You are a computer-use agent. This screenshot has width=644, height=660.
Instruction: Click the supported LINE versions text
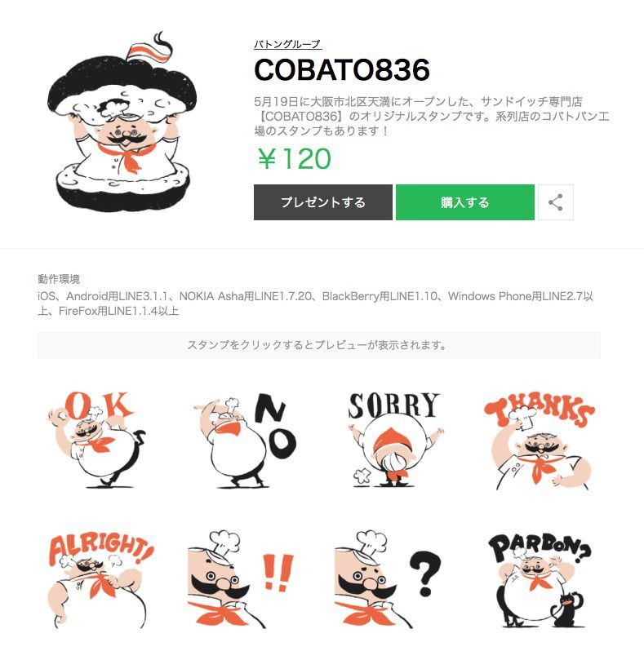tap(316, 303)
